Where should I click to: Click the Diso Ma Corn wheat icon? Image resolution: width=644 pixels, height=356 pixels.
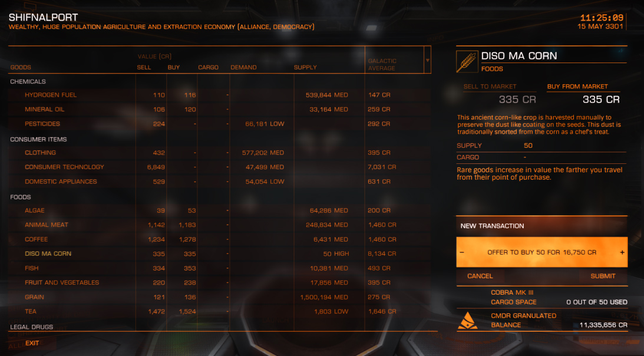[467, 62]
